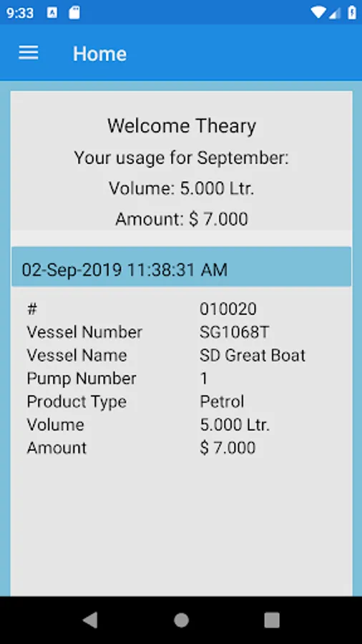Tap the 02-Sep-2019 11:38:31 AM transaction header
The width and height of the screenshot is (362, 644).
pyautogui.click(x=181, y=267)
